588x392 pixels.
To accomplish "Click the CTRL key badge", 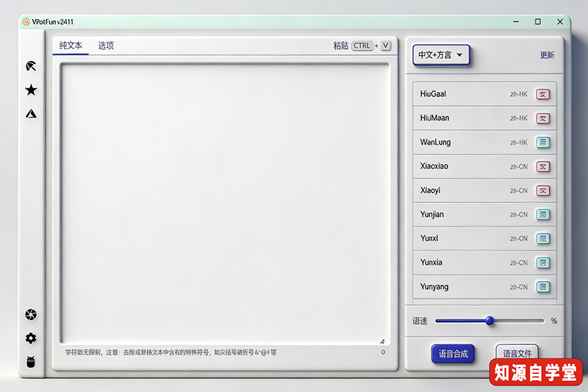I will [362, 46].
